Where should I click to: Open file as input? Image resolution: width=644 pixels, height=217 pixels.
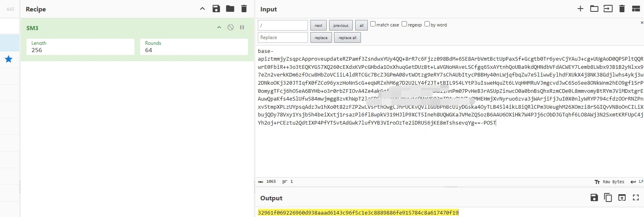[608, 9]
